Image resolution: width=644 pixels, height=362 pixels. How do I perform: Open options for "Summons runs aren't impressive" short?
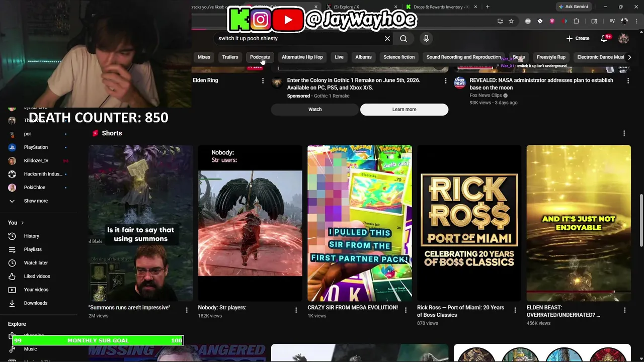pos(187,310)
